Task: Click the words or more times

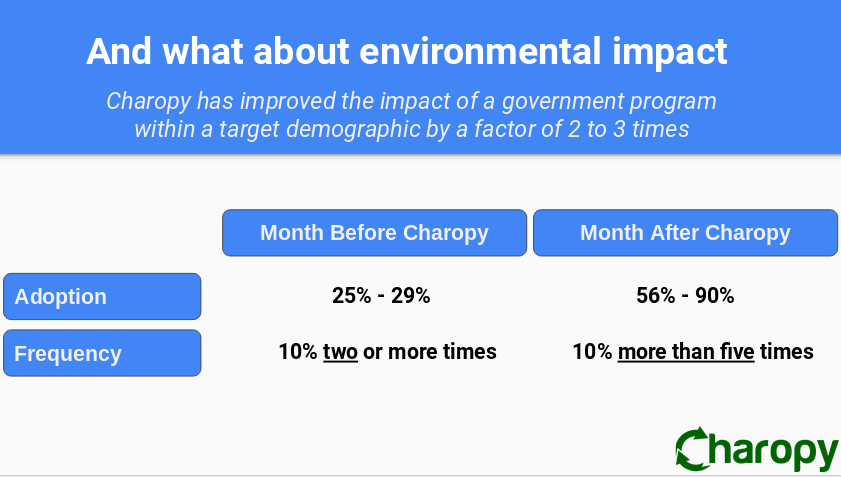Action: [430, 352]
